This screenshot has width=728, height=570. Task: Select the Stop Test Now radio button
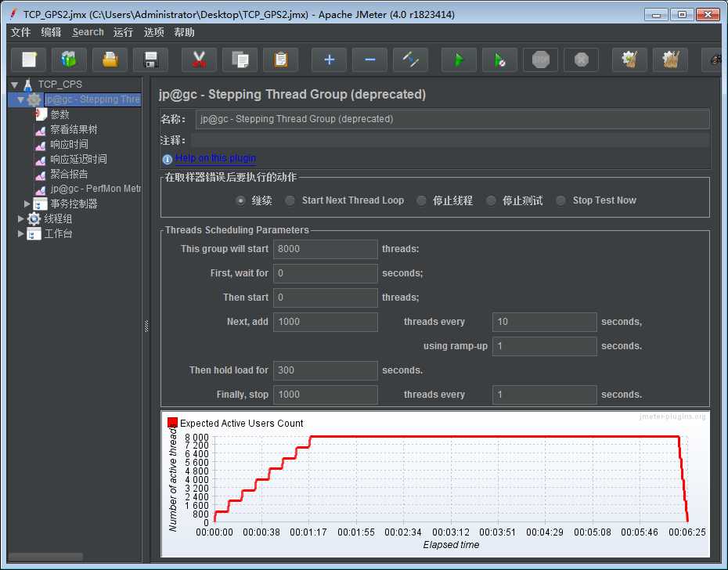[x=560, y=200]
